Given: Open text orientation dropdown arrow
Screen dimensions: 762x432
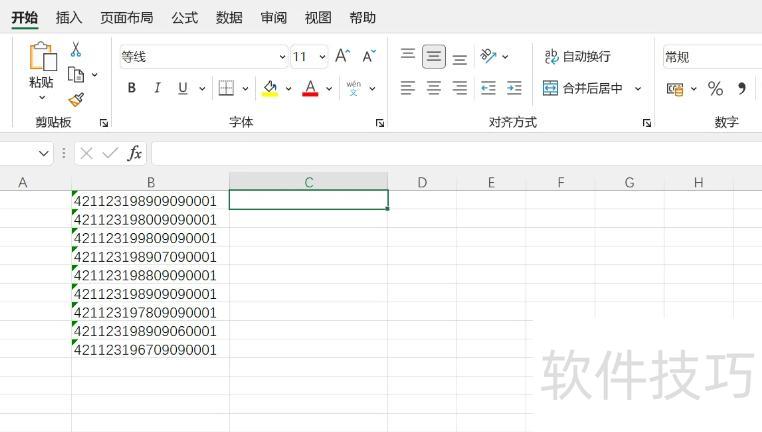Looking at the screenshot, I should pos(505,57).
